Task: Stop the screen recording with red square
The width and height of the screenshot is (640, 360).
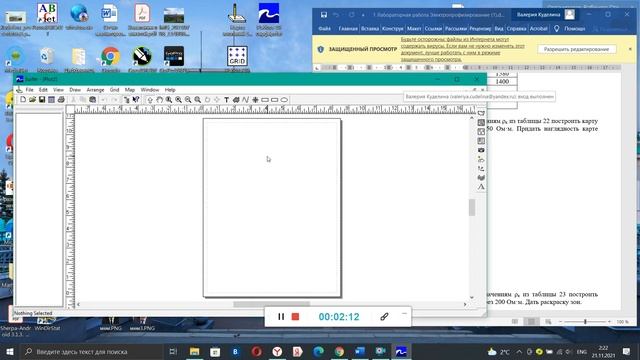Action: 296,317
